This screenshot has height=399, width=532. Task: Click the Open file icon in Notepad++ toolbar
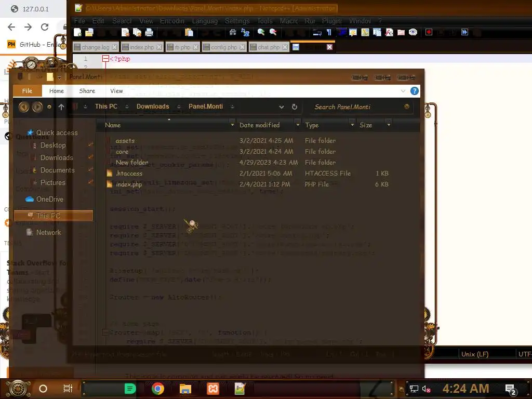pyautogui.click(x=89, y=32)
